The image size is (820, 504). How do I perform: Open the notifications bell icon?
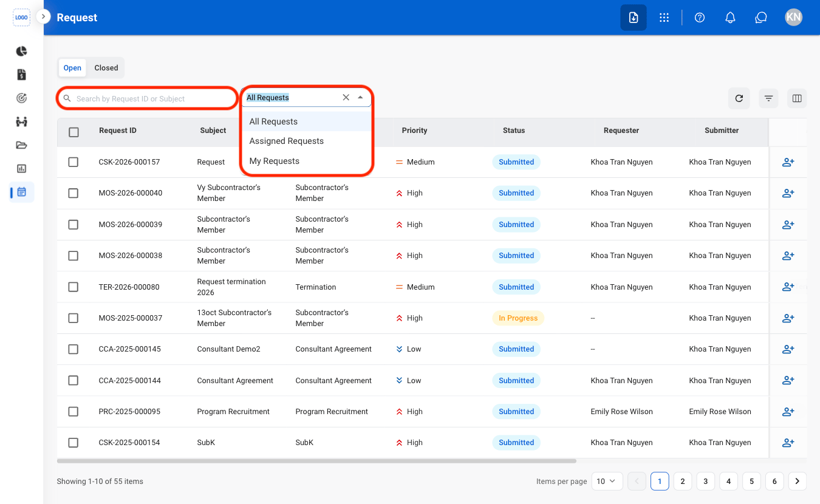(731, 18)
